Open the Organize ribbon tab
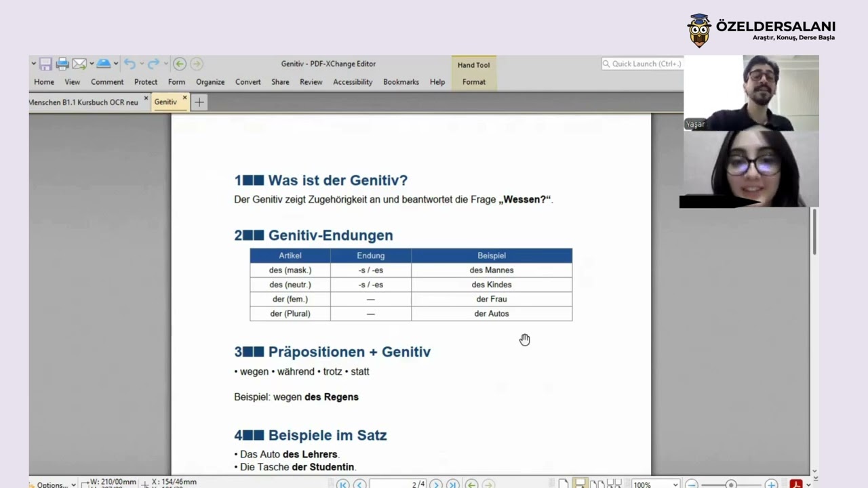Image resolution: width=868 pixels, height=488 pixels. [x=210, y=82]
